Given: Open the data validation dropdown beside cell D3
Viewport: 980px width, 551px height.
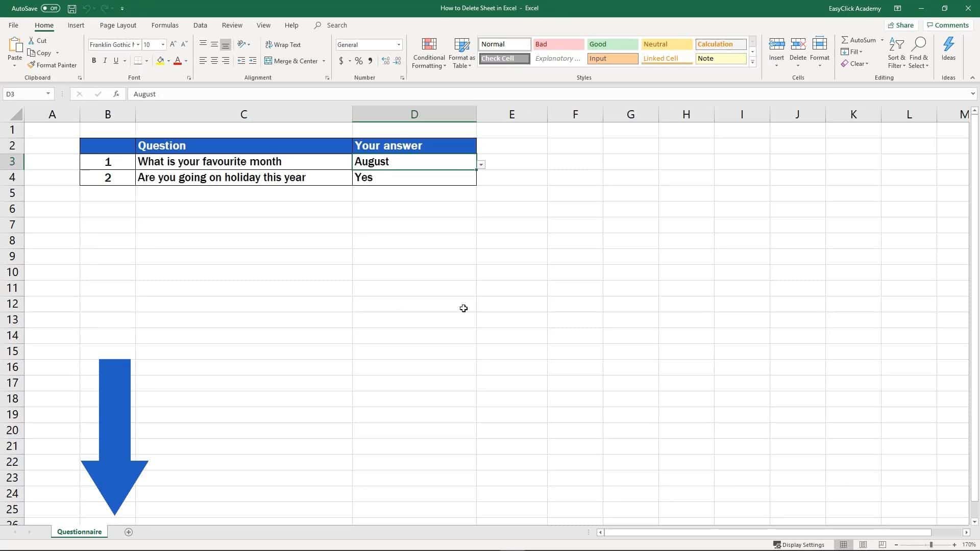Looking at the screenshot, I should (480, 164).
